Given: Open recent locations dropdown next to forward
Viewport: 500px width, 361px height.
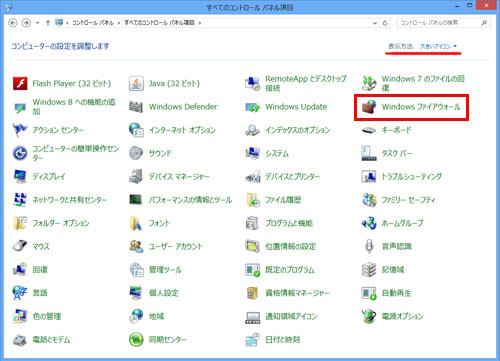Looking at the screenshot, I should (37, 23).
